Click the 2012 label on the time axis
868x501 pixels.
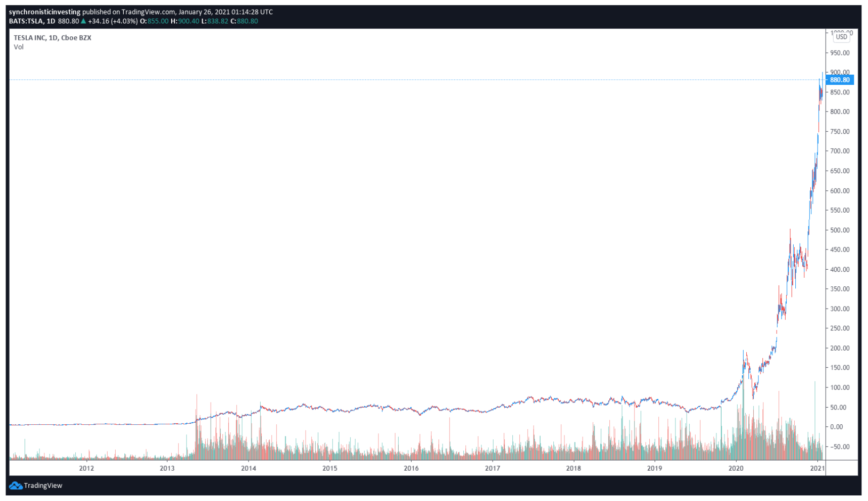86,468
